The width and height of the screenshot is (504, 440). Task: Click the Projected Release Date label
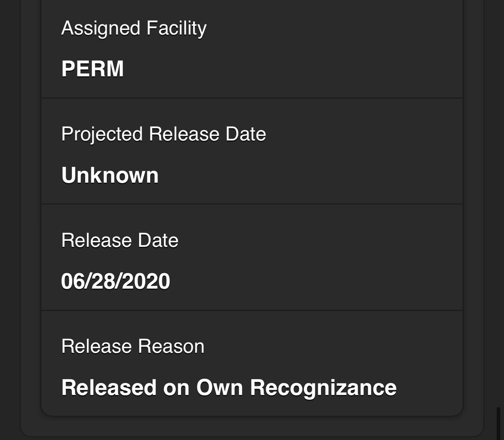pyautogui.click(x=164, y=134)
